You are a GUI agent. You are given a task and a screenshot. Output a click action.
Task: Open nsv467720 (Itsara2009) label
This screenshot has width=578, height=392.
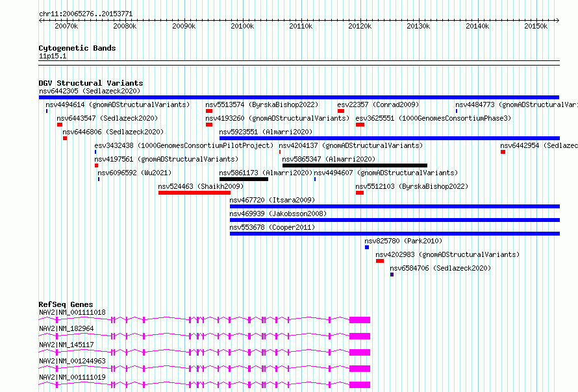click(272, 200)
